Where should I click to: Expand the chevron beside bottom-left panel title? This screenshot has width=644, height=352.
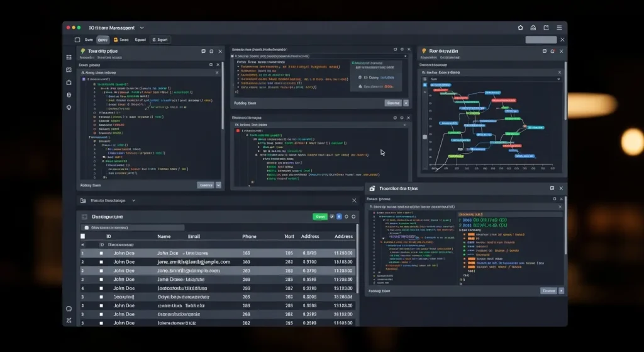pyautogui.click(x=133, y=200)
